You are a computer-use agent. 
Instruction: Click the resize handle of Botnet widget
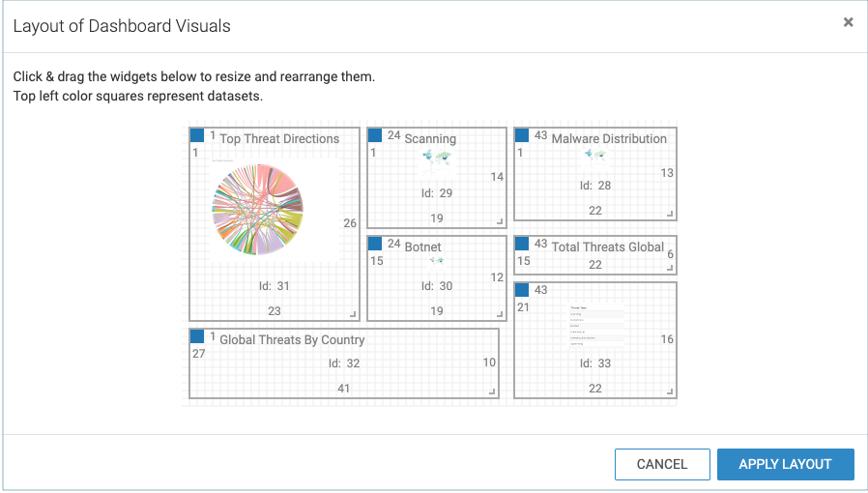[x=500, y=313]
